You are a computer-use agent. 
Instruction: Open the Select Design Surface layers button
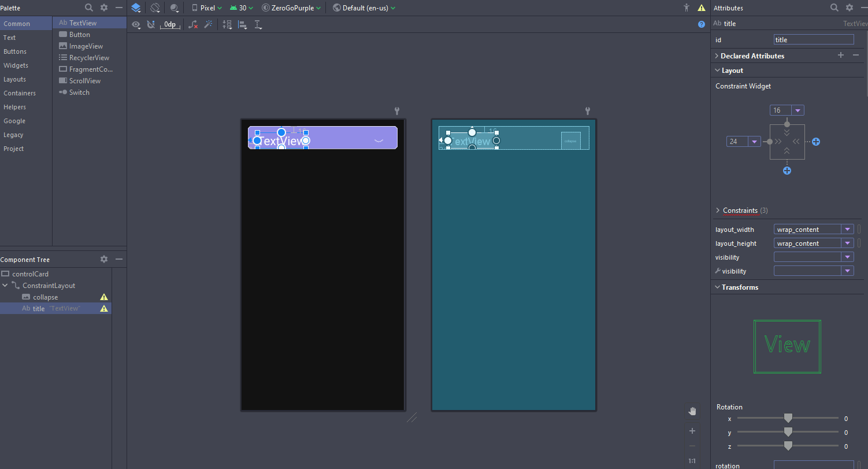(x=136, y=8)
